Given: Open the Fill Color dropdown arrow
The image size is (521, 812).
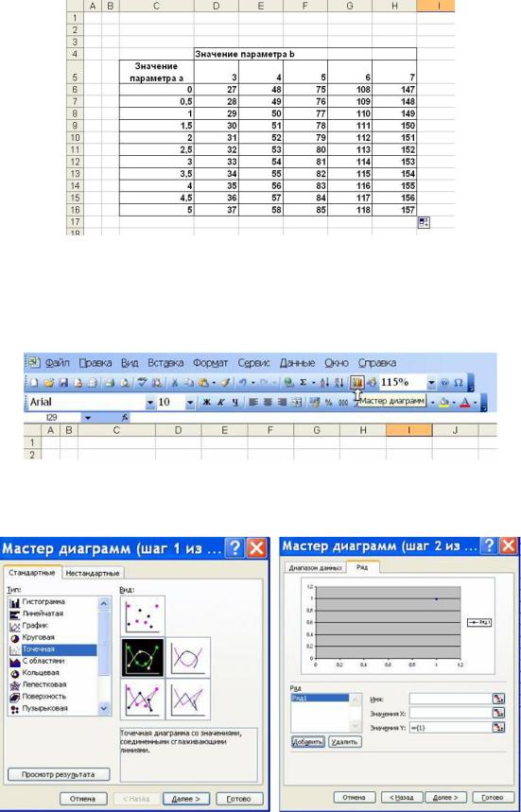Looking at the screenshot, I should click(x=454, y=403).
